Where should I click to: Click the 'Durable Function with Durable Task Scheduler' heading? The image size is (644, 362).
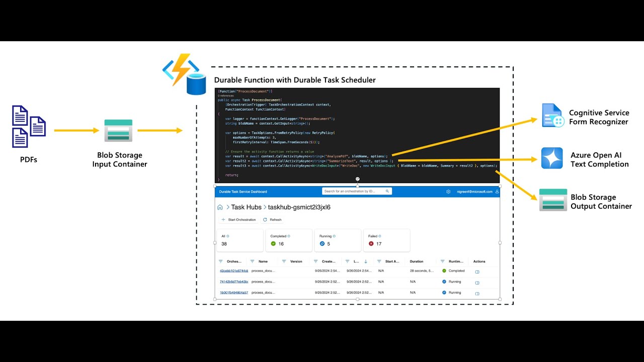click(x=295, y=80)
